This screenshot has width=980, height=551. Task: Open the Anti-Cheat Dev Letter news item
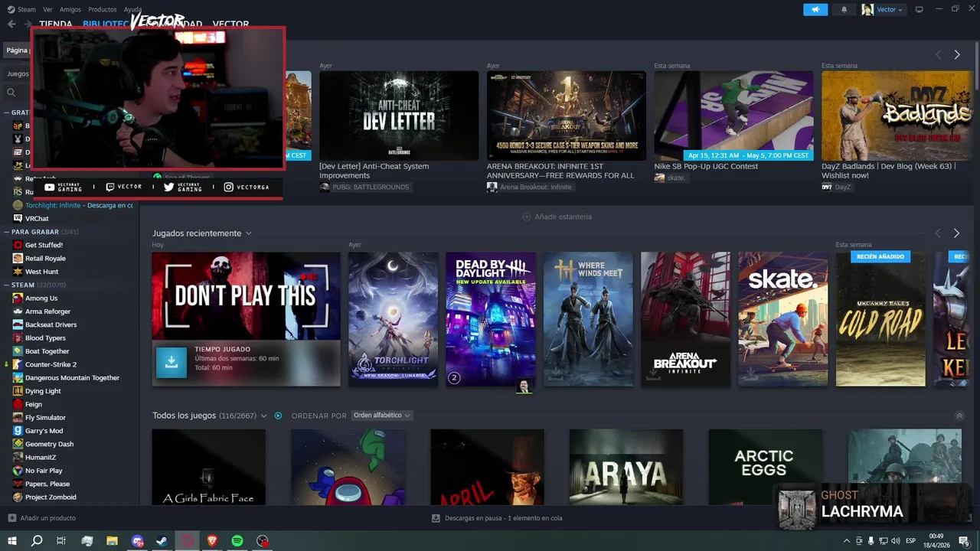point(399,116)
